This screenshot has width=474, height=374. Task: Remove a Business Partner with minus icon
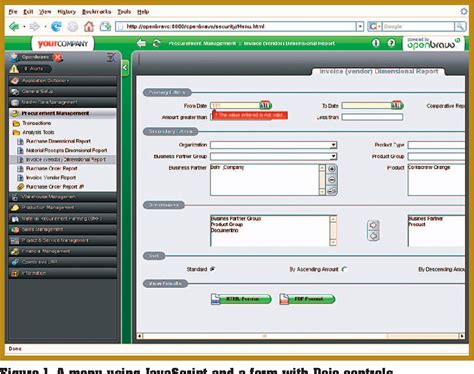[x=332, y=180]
